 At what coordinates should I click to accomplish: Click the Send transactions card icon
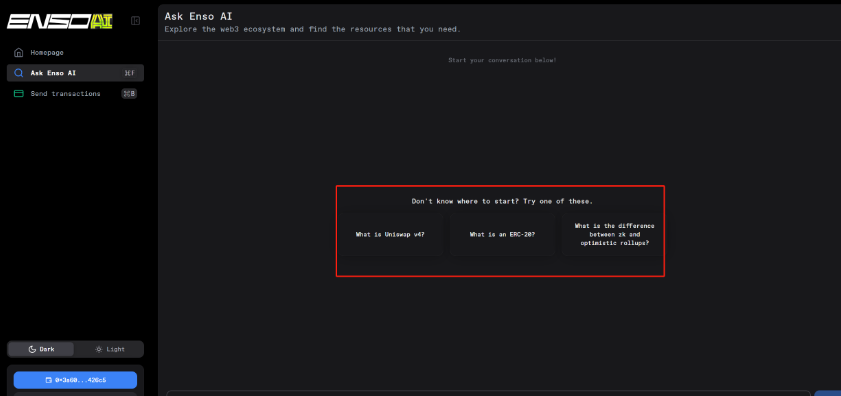(x=19, y=93)
